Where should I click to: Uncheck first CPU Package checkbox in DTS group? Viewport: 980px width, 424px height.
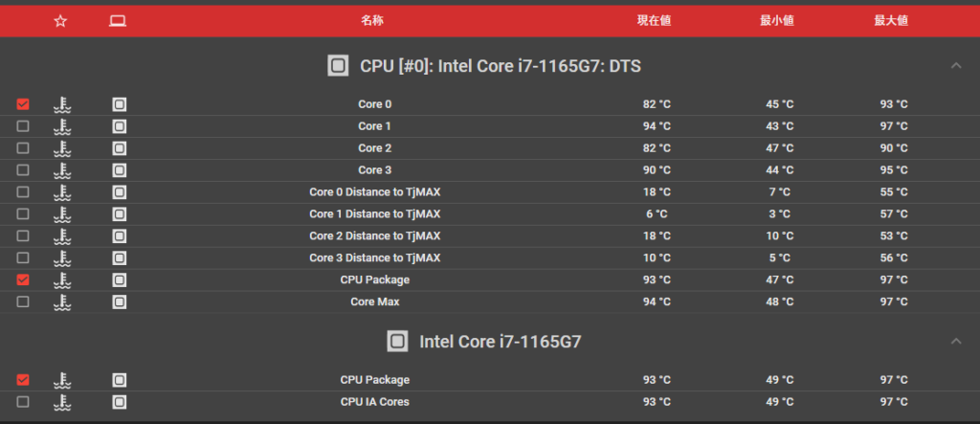point(23,280)
